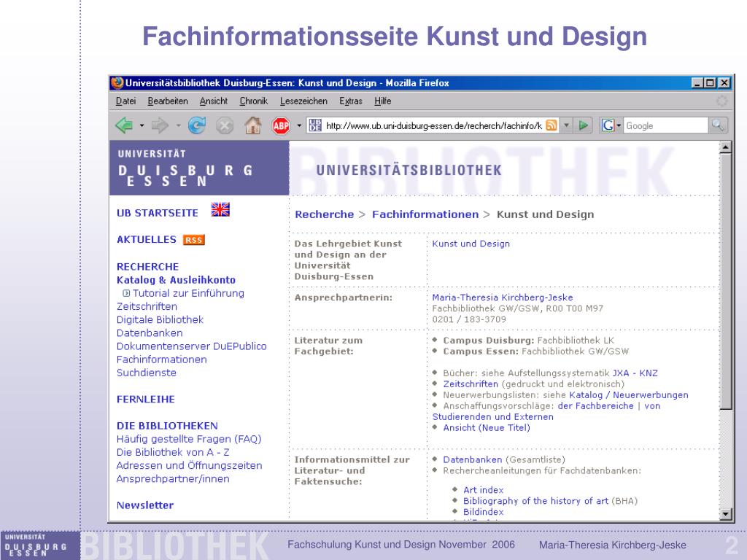This screenshot has height=560, width=747.
Task: Open the AKTUELLES link
Action: [146, 239]
